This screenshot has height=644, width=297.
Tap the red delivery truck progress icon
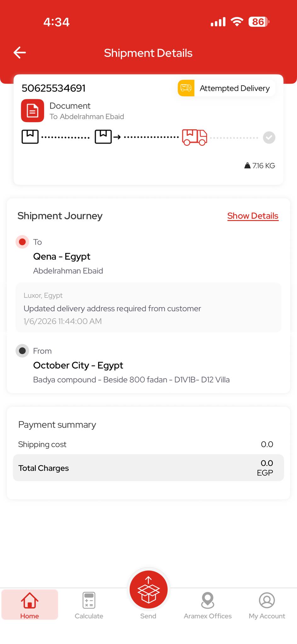194,137
